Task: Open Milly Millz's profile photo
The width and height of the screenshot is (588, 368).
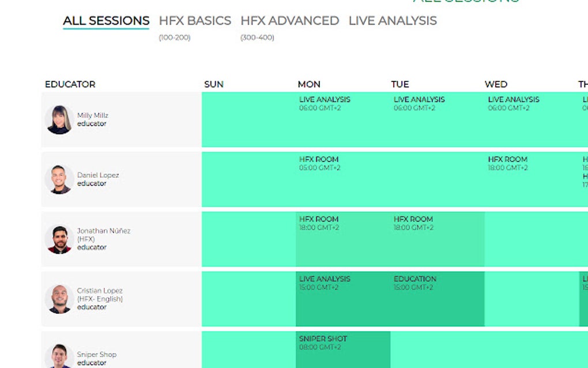Action: click(59, 119)
